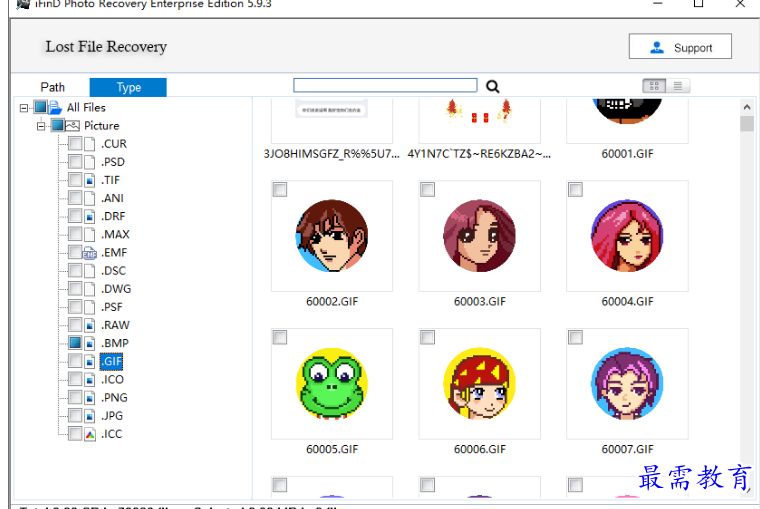Click the .TIF file type icon

[90, 180]
